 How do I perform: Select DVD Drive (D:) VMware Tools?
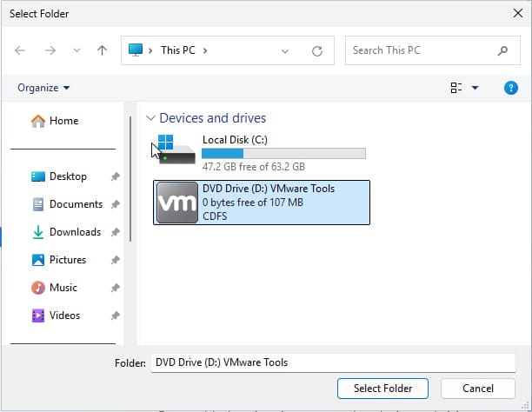pyautogui.click(x=262, y=202)
